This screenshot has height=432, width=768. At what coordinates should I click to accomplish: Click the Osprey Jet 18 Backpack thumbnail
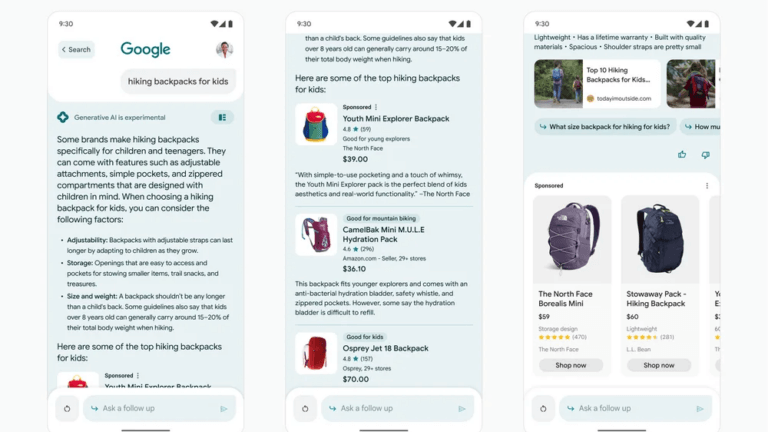click(x=316, y=355)
